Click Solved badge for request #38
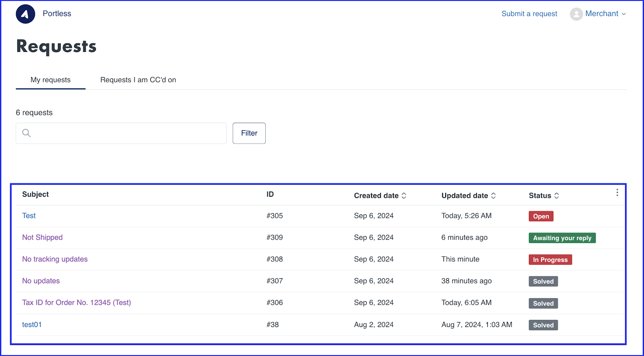The height and width of the screenshot is (356, 644). coord(543,325)
